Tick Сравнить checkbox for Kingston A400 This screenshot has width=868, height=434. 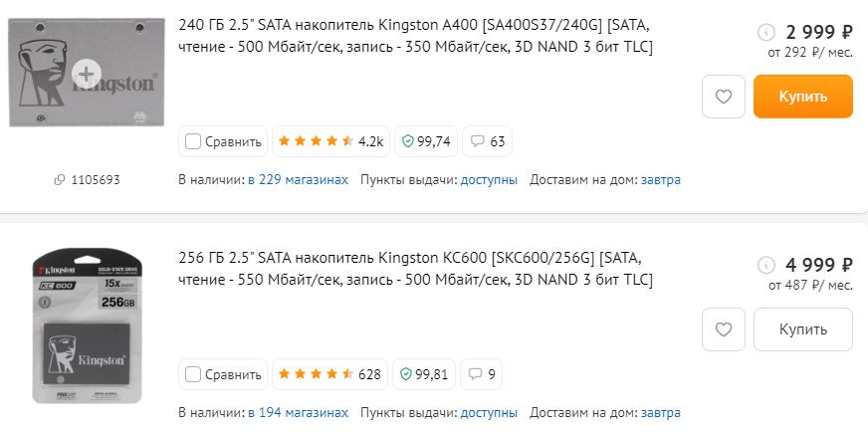(x=193, y=141)
